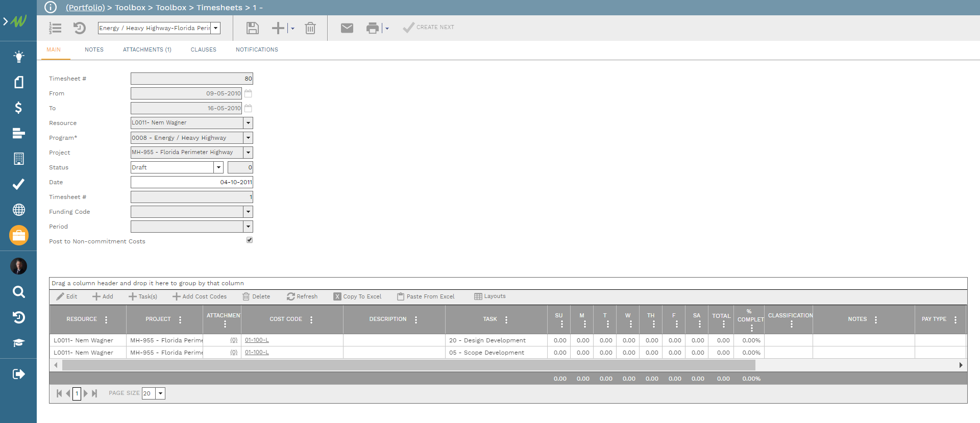The width and height of the screenshot is (980, 423).
Task: Toggle Post to Non-commitment Costs checkbox
Action: click(x=250, y=240)
